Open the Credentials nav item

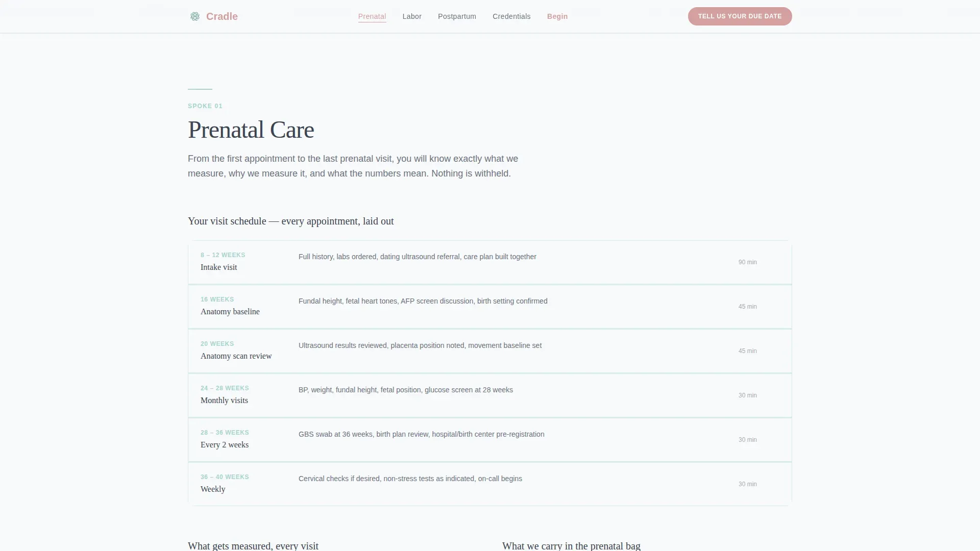click(511, 16)
